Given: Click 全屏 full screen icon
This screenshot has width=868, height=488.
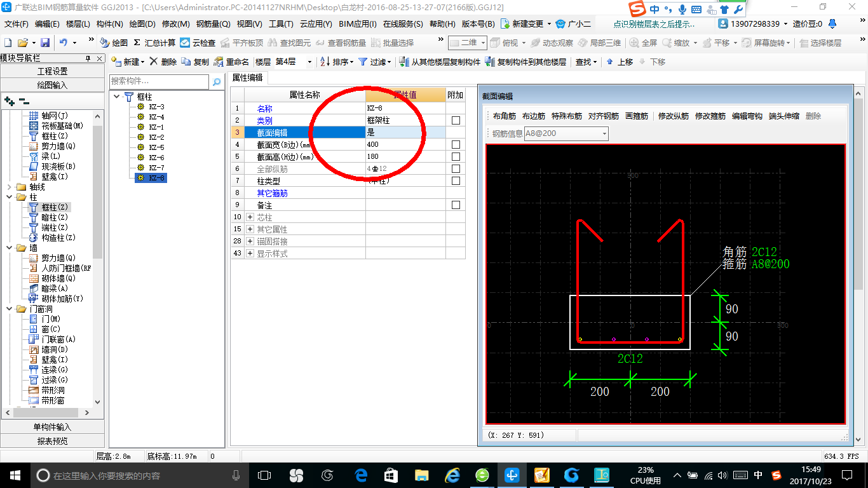Looking at the screenshot, I should pos(644,43).
